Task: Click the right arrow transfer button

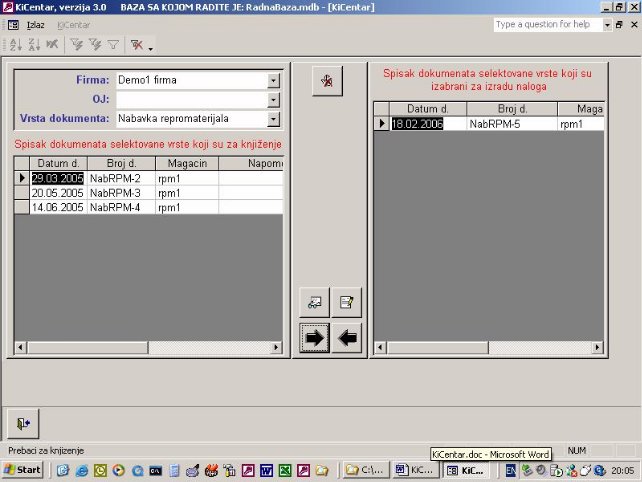Action: (315, 338)
